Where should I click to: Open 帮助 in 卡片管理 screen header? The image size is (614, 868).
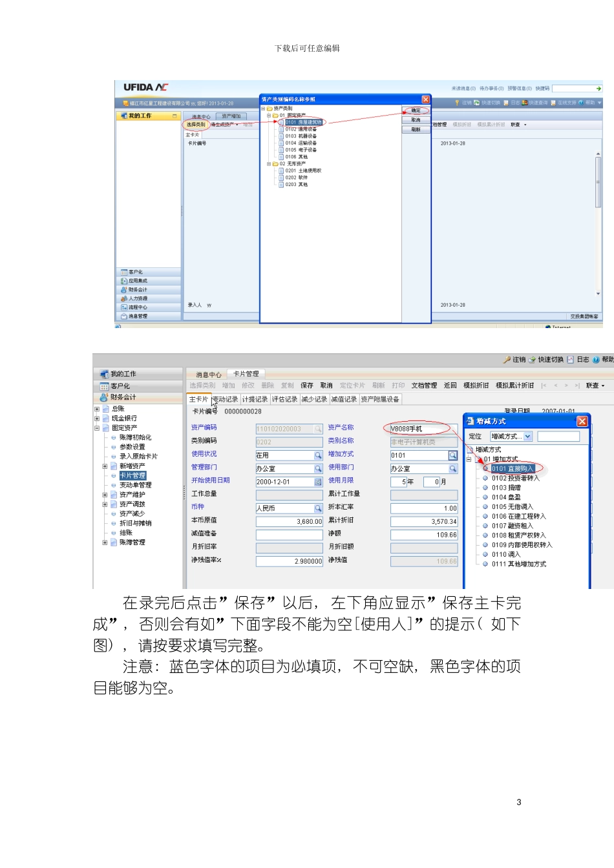click(608, 360)
